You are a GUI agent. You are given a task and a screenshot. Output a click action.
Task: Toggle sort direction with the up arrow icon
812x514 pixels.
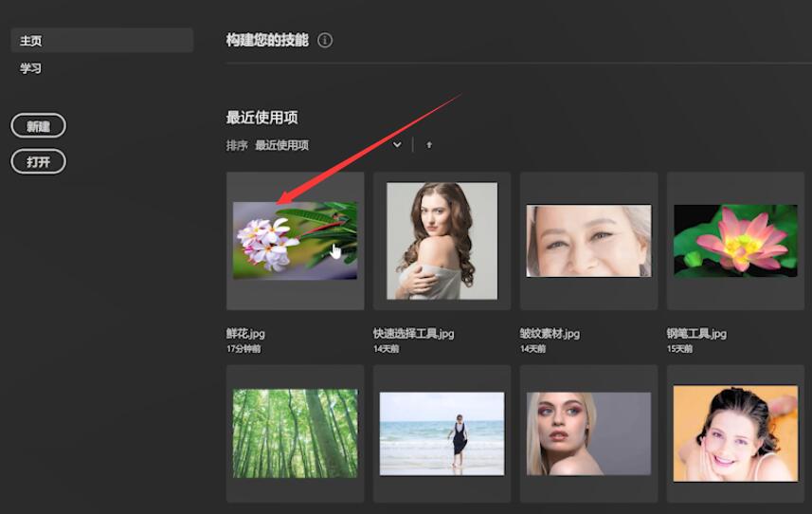point(429,145)
